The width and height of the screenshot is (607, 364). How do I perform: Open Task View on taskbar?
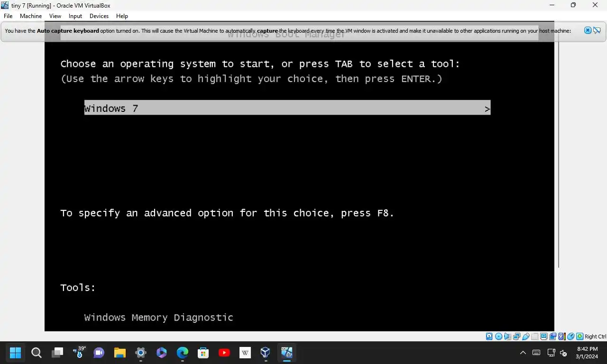57,353
